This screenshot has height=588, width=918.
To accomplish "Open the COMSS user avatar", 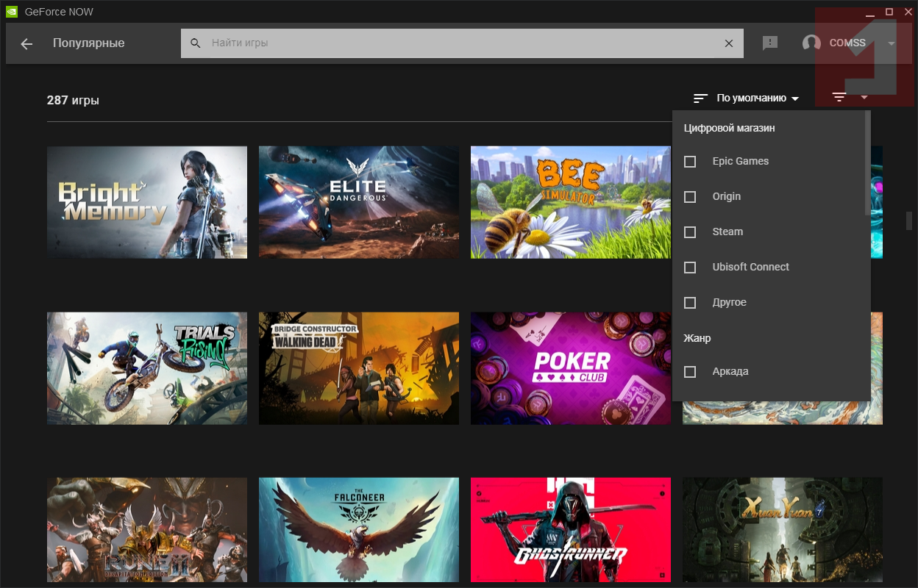I will 811,43.
